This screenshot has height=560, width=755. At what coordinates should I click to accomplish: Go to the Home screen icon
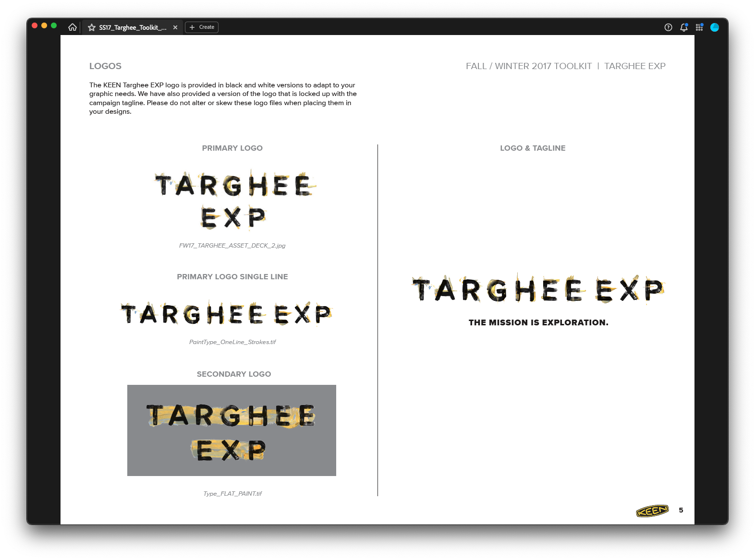coord(73,27)
